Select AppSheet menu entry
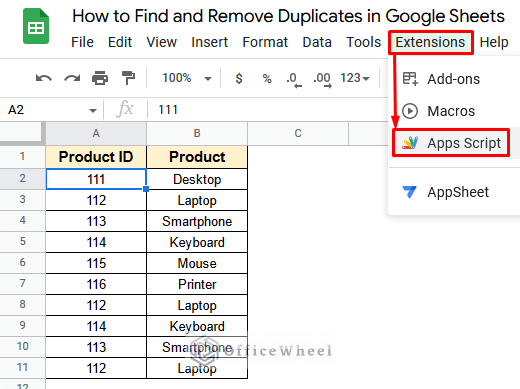Image resolution: width=520 pixels, height=389 pixels. [x=454, y=192]
